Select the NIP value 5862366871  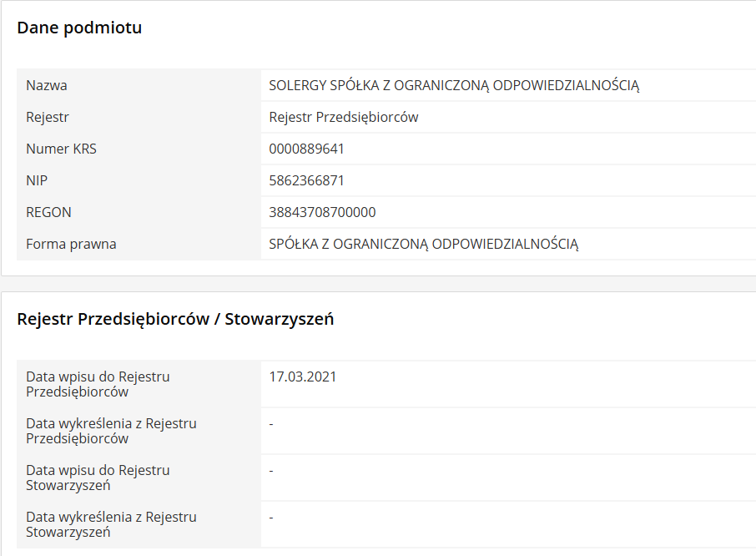pos(306,180)
